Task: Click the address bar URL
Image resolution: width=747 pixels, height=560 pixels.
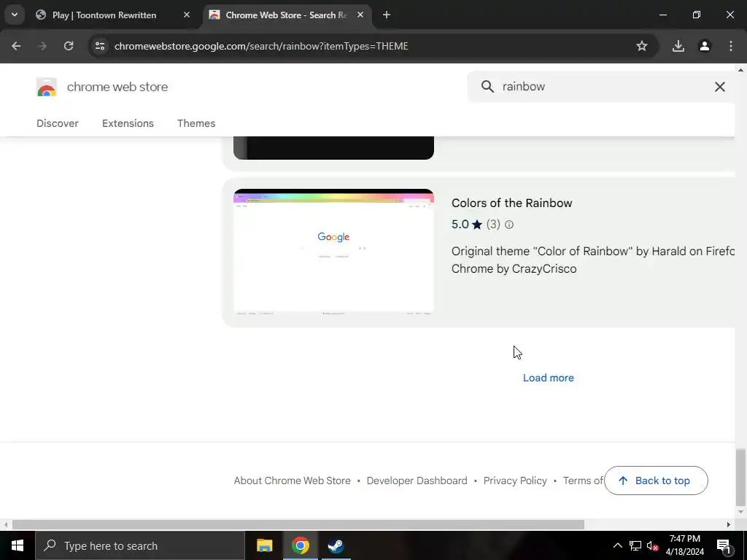Action: 261,46
